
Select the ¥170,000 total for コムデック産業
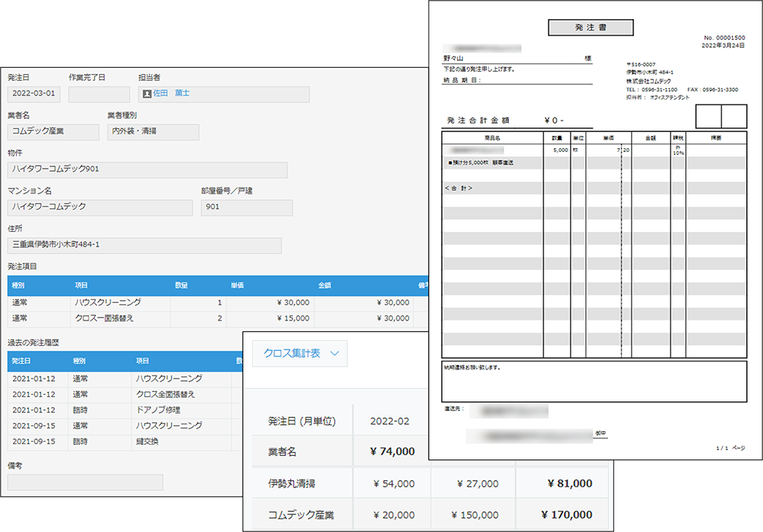pyautogui.click(x=566, y=515)
